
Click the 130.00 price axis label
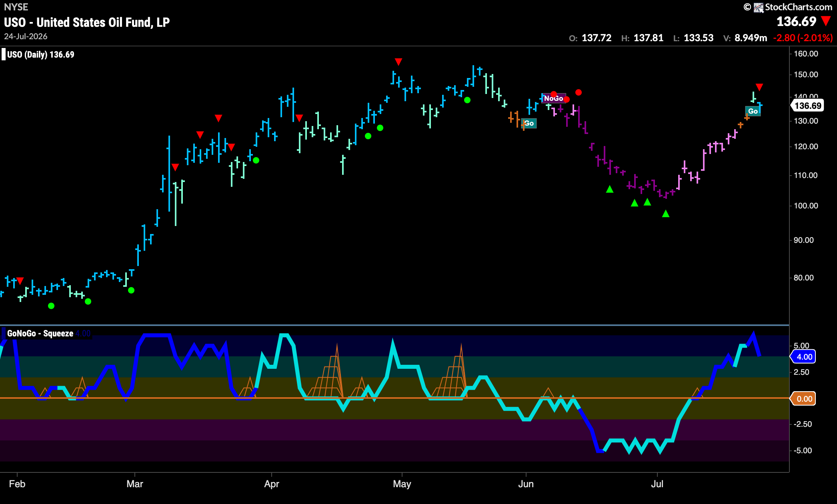point(806,121)
